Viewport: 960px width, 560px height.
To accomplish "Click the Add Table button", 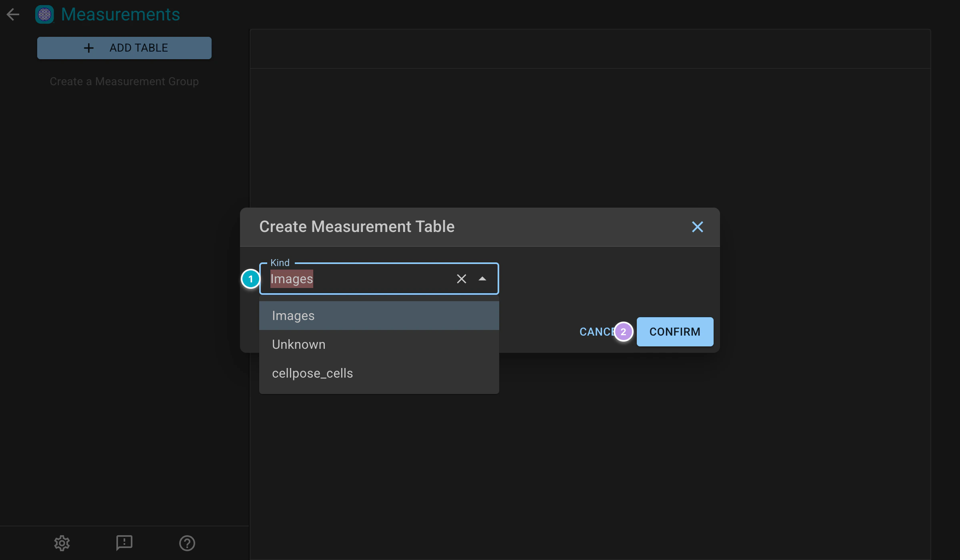I will [124, 48].
